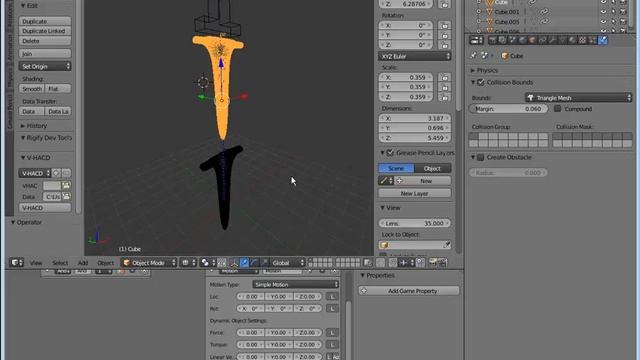Toggle the Grease Pencil Layers checkbox
Viewport: 640px width, 360px height.
pos(390,153)
